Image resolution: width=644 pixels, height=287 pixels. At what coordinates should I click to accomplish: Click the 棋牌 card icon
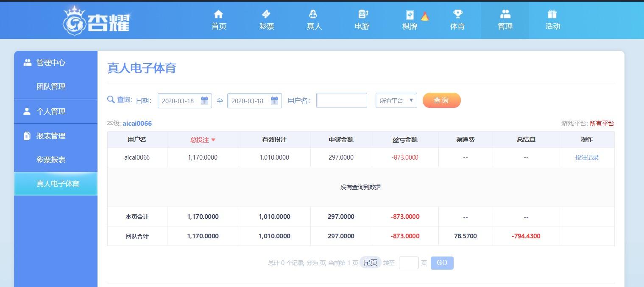pyautogui.click(x=410, y=15)
